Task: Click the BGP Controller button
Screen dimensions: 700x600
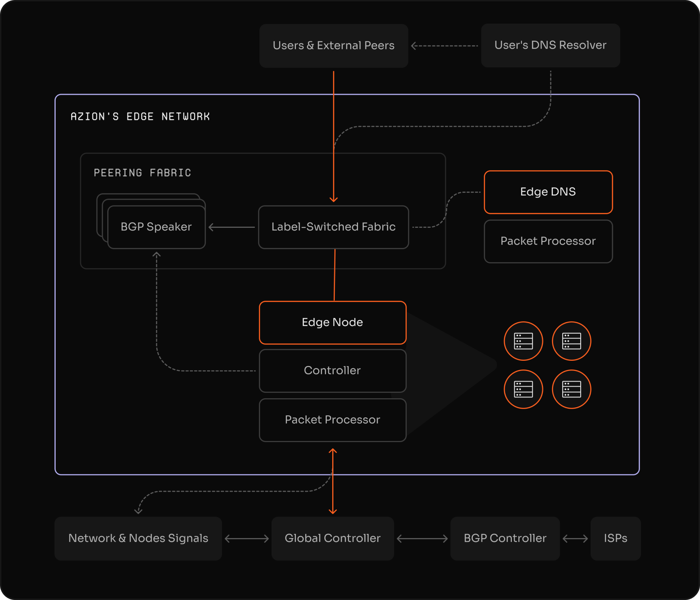Action: coord(505,538)
